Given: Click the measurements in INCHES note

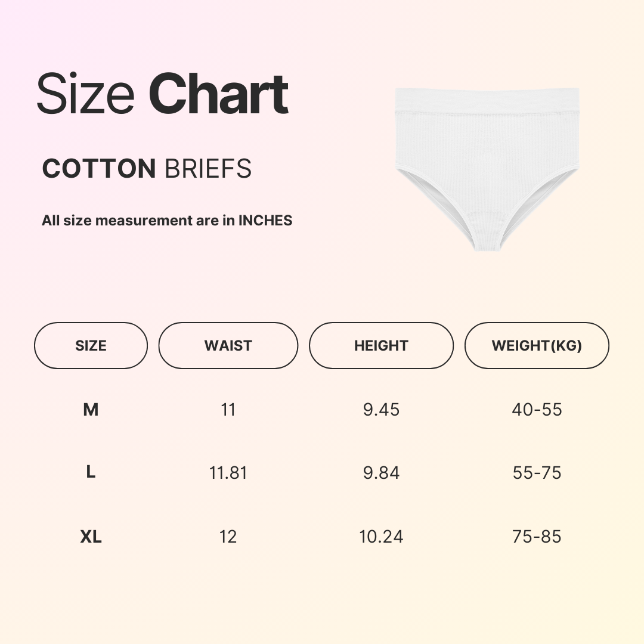Looking at the screenshot, I should pyautogui.click(x=167, y=221).
